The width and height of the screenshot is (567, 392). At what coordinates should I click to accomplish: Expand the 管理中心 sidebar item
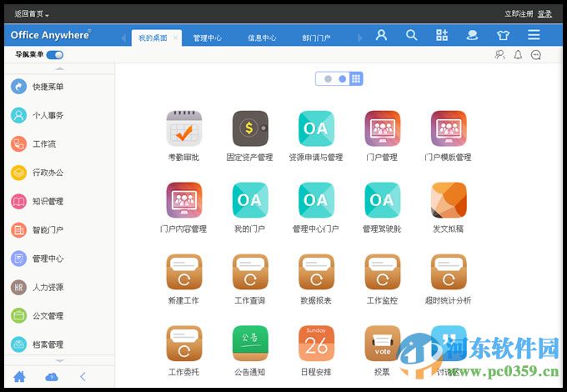(x=60, y=259)
